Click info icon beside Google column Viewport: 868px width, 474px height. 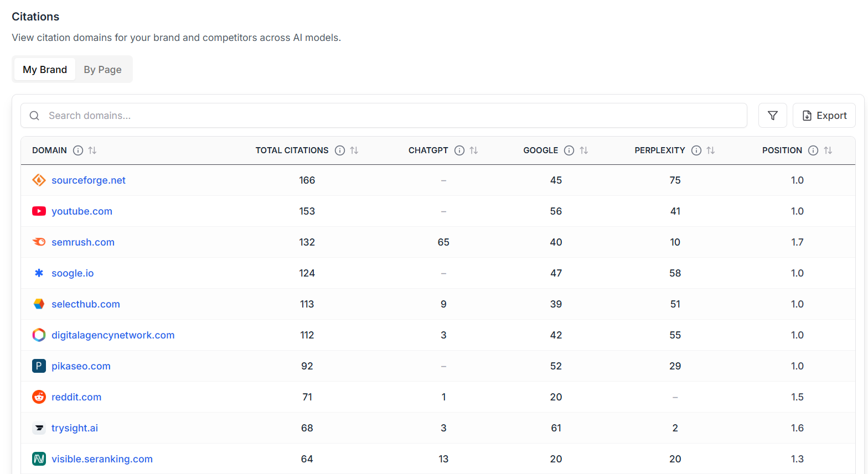point(569,150)
